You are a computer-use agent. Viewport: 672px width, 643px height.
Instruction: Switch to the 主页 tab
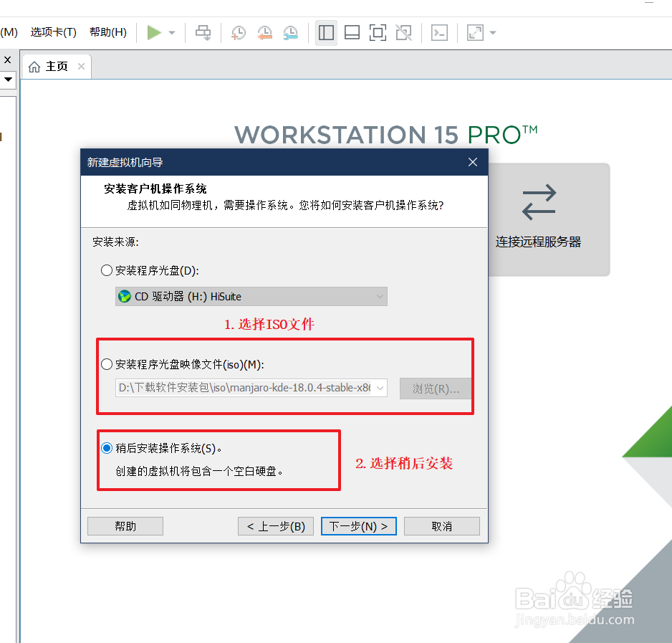[x=57, y=67]
